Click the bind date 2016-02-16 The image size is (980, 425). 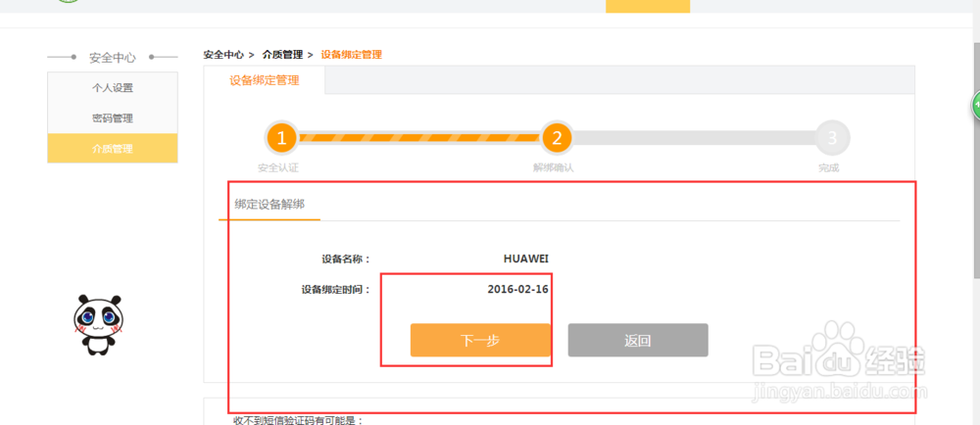click(x=518, y=289)
